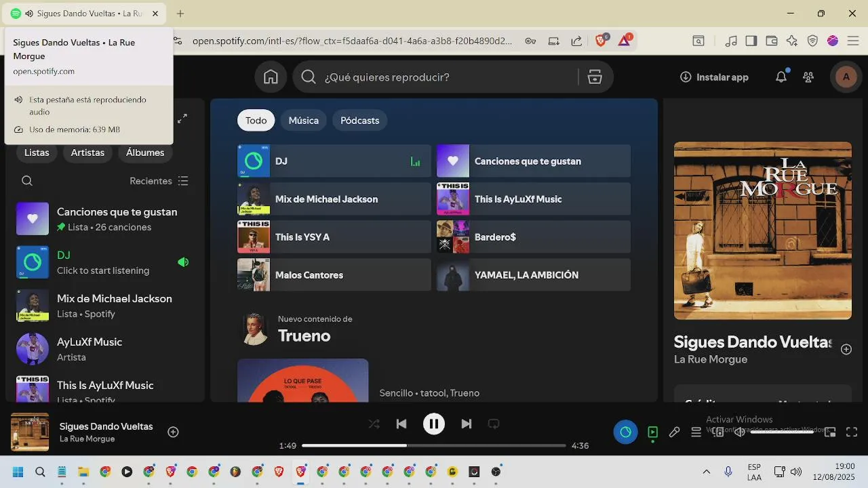The height and width of the screenshot is (488, 868).
Task: Open Malos Cantores card
Action: [x=334, y=275]
